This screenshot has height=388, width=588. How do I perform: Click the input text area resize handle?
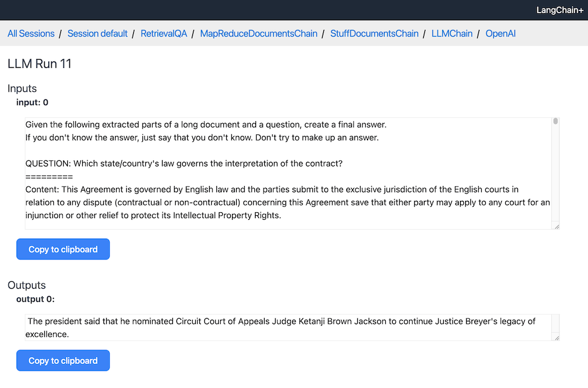tap(556, 226)
